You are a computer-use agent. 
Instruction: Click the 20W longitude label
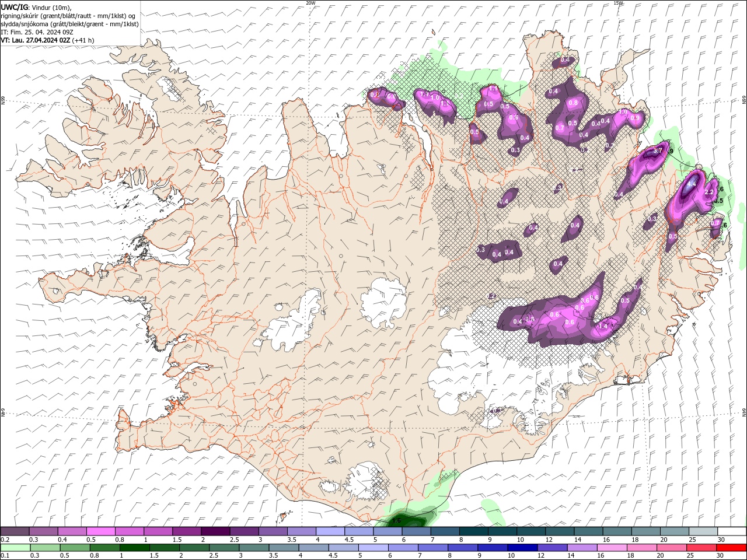[x=310, y=3]
